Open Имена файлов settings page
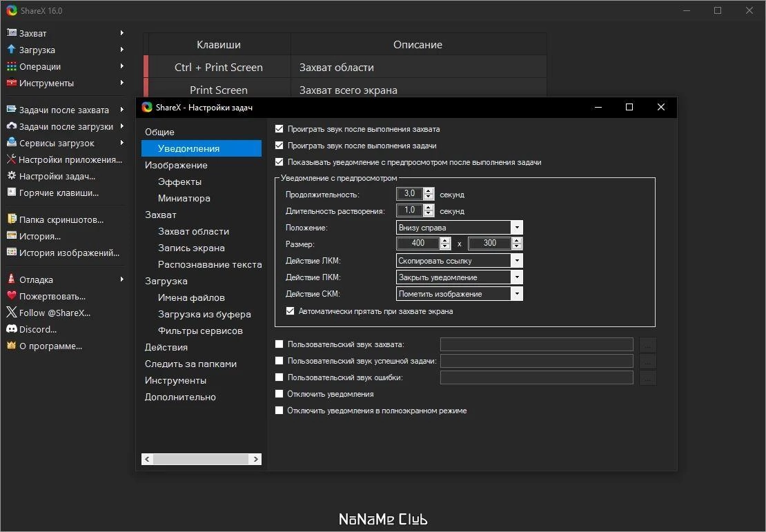Viewport: 766px width, 532px height. coord(192,297)
